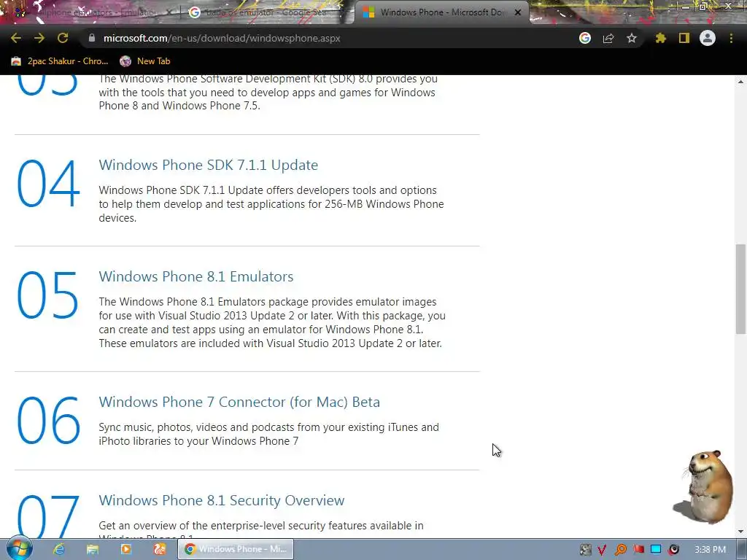Reload the current page

(x=63, y=38)
